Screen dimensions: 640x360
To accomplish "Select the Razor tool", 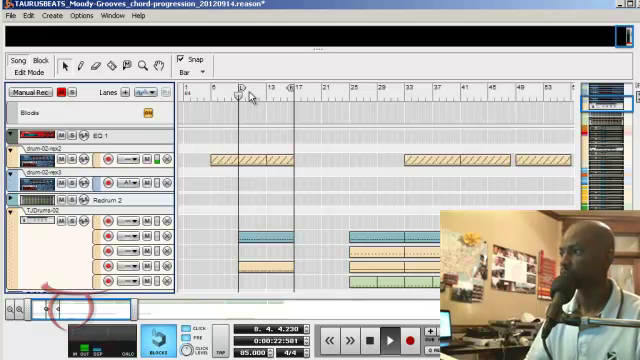I will coord(111,66).
